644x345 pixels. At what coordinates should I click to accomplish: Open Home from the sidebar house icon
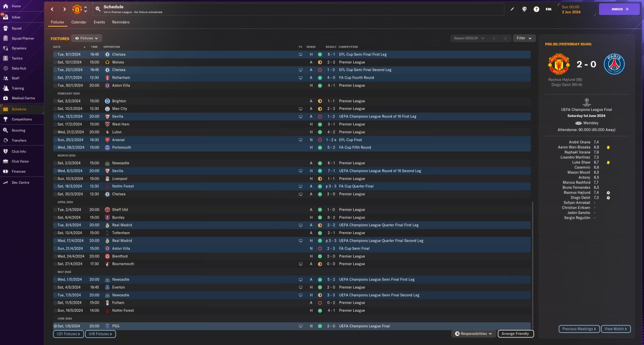[5, 6]
